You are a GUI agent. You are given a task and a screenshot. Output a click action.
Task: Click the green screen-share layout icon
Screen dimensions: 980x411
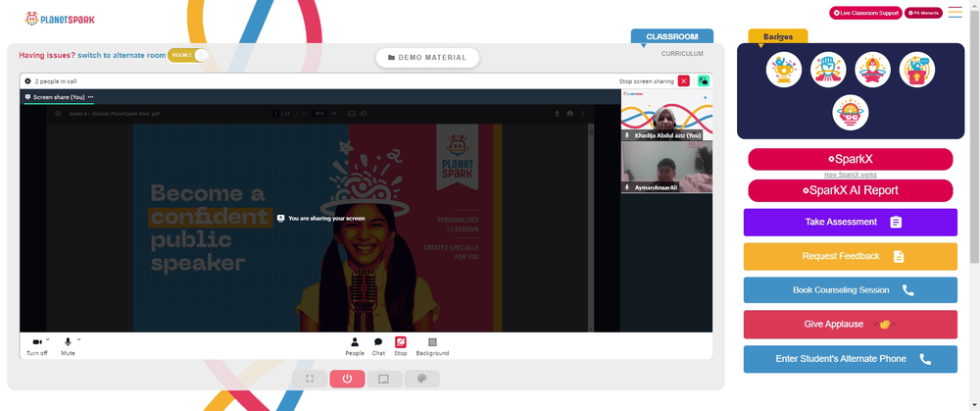coord(703,80)
